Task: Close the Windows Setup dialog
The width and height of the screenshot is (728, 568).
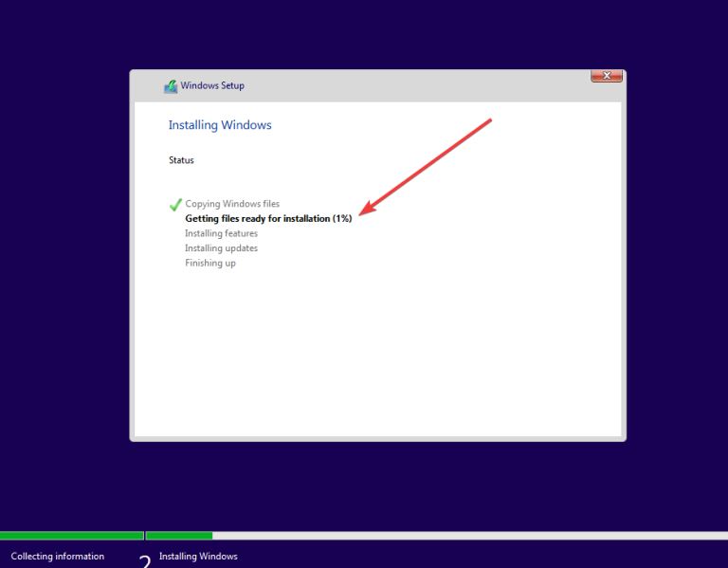Action: pos(607,76)
